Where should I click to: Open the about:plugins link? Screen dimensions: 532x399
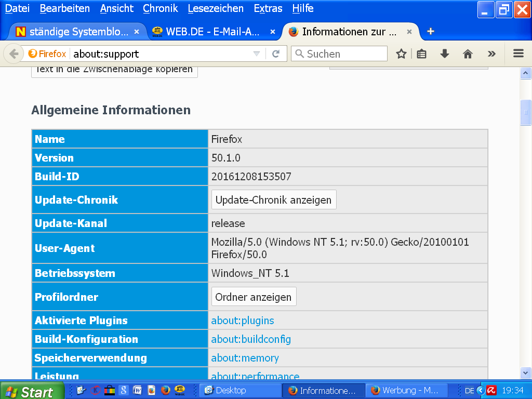[243, 321]
